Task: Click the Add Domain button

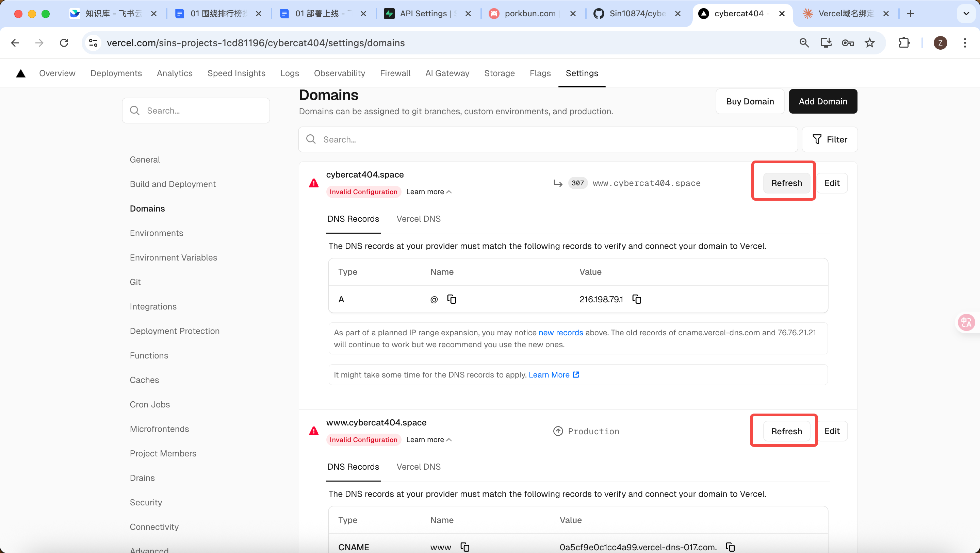Action: tap(823, 102)
